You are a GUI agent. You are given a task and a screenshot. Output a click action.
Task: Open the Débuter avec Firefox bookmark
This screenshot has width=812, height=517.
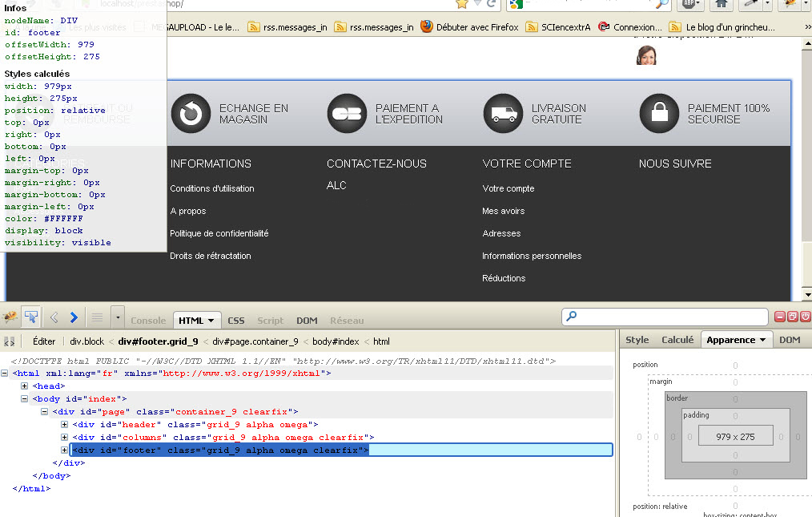pyautogui.click(x=469, y=27)
